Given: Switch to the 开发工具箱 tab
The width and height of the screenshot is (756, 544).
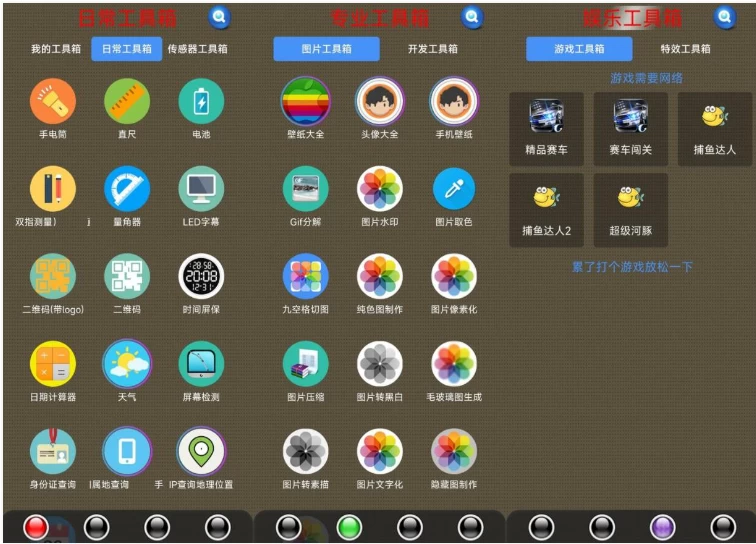Looking at the screenshot, I should coord(432,49).
